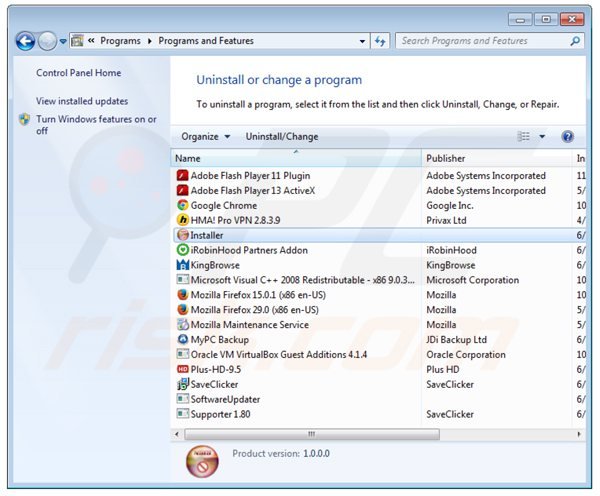The image size is (600, 496).
Task: Go back with the Back arrow button
Action: [25, 42]
